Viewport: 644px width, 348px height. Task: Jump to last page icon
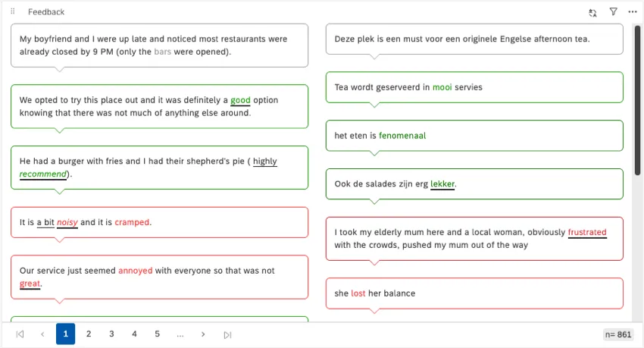click(227, 334)
